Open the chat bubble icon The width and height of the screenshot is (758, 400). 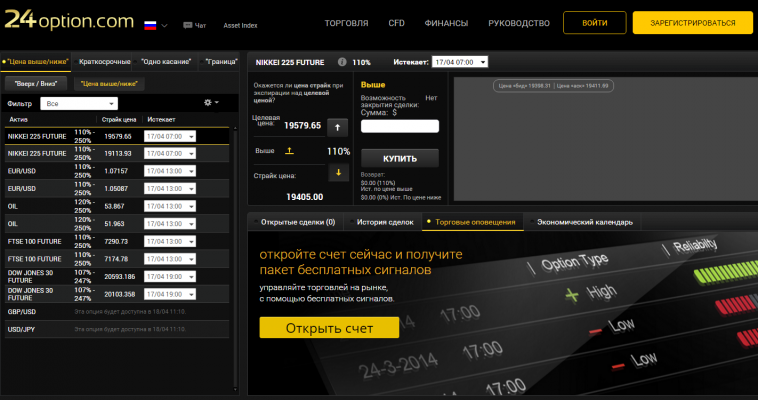tap(188, 25)
